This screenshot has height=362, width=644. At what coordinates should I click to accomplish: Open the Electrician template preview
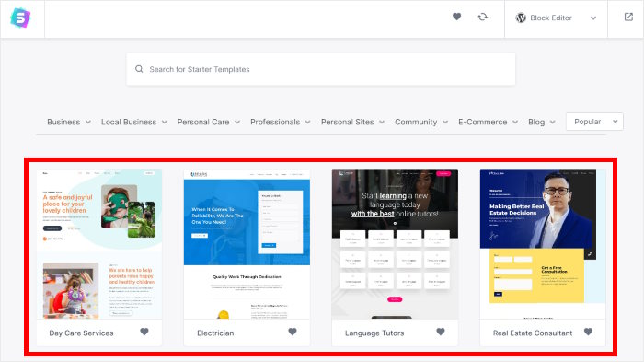(247, 244)
